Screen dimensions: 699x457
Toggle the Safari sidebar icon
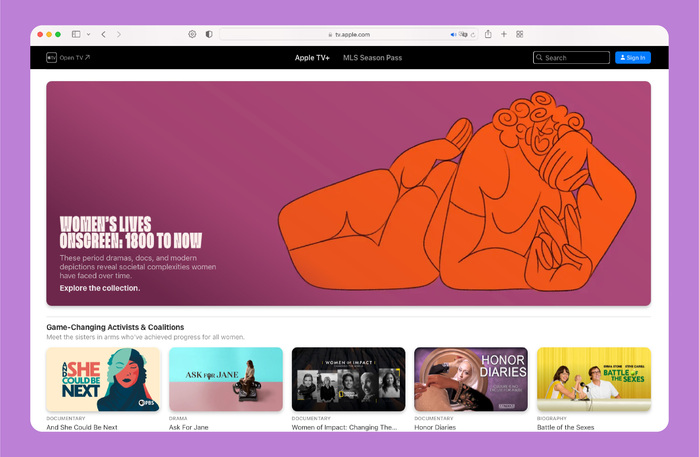click(76, 34)
